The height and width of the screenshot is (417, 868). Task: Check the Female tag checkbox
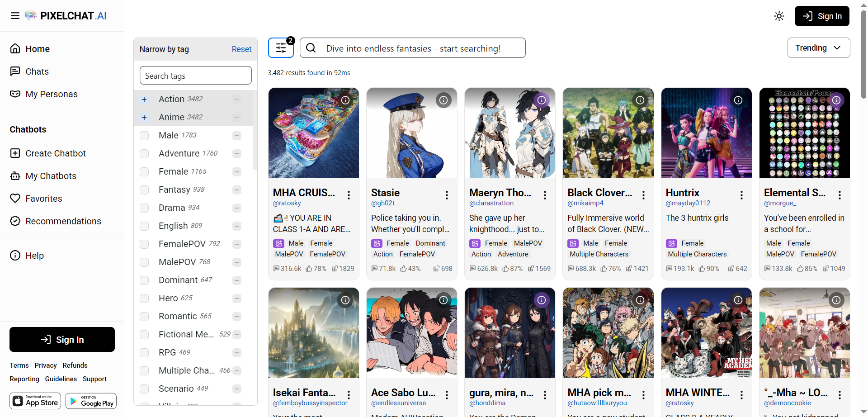tap(144, 172)
